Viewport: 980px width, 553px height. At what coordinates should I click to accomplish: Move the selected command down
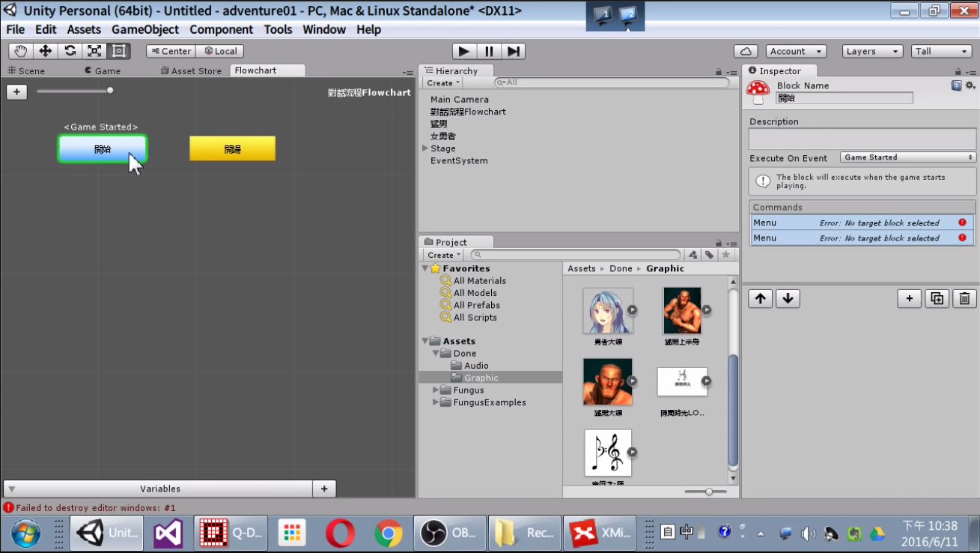point(788,298)
